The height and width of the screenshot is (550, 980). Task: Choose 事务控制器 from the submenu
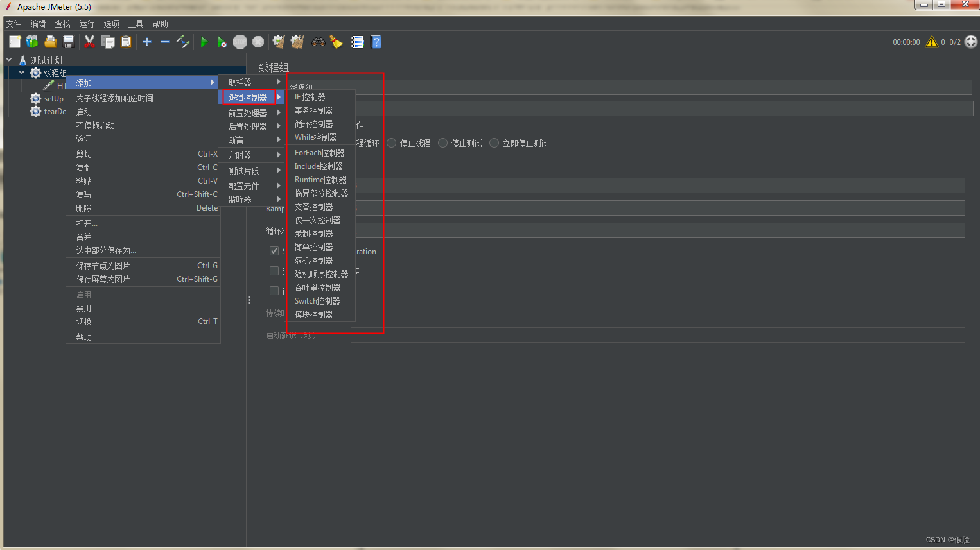click(320, 110)
